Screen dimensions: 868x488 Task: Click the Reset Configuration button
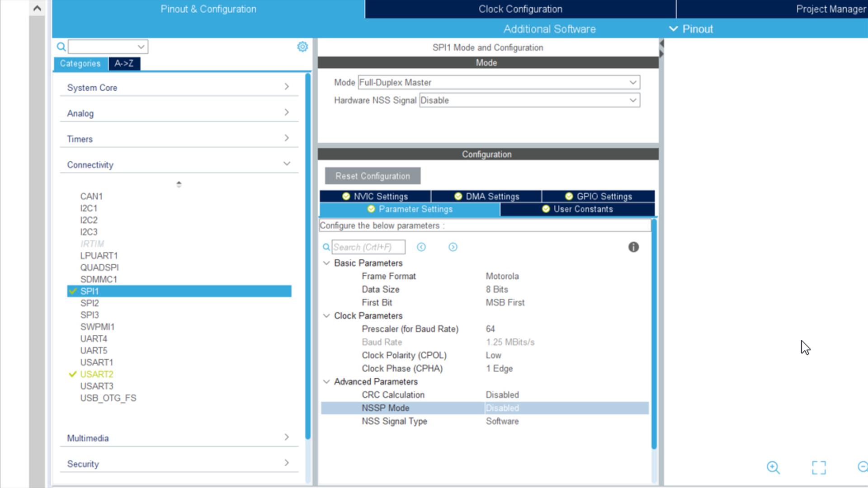pos(373,176)
